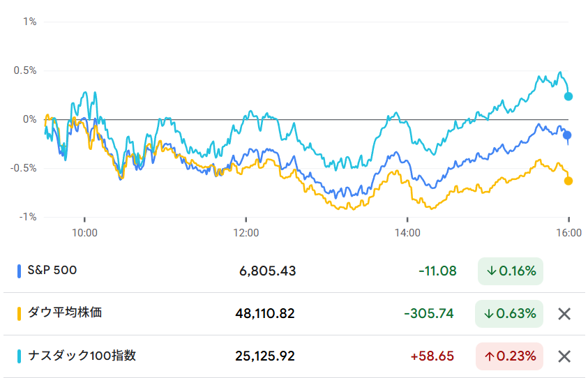The width and height of the screenshot is (588, 378).
Task: Click the blue S&P 500 color marker
Action: [x=19, y=271]
